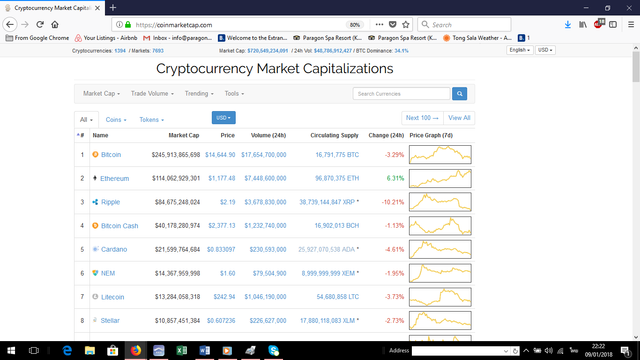Viewport: 640px width, 360px height.
Task: Click the NEM coin logo
Action: [95, 273]
